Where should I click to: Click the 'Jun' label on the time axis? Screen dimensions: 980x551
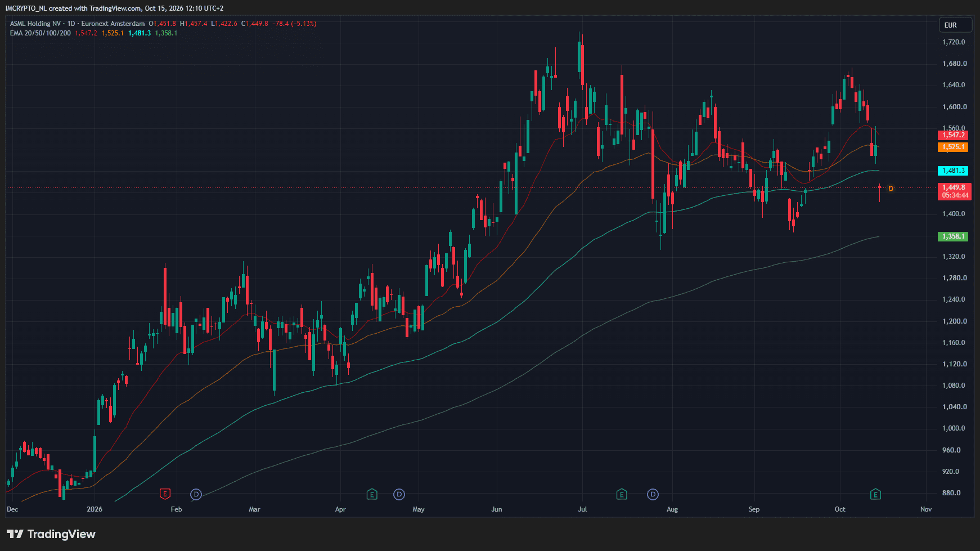coord(497,509)
